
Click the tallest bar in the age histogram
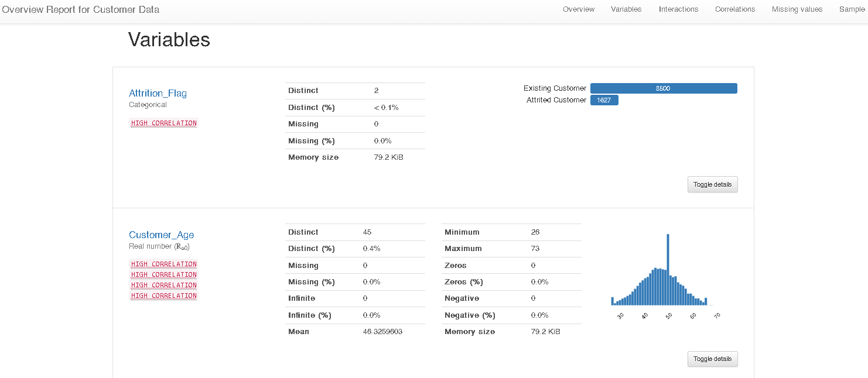coord(668,269)
